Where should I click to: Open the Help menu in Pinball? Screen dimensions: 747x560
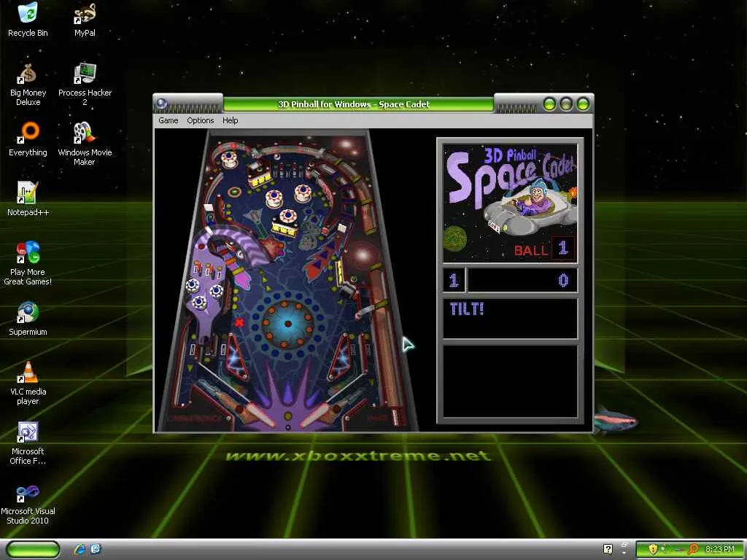(x=230, y=120)
